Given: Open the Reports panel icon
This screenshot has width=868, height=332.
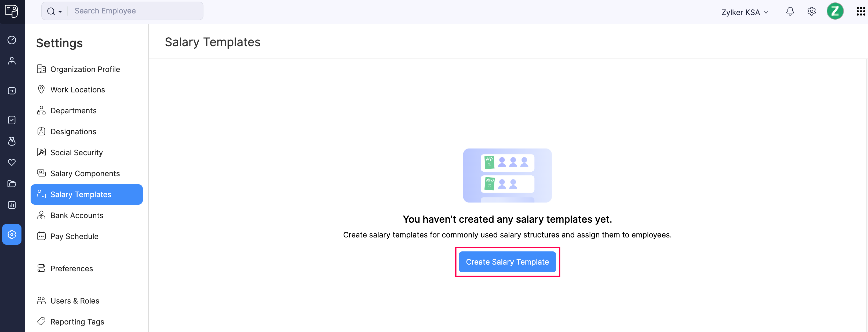Looking at the screenshot, I should pos(12,205).
